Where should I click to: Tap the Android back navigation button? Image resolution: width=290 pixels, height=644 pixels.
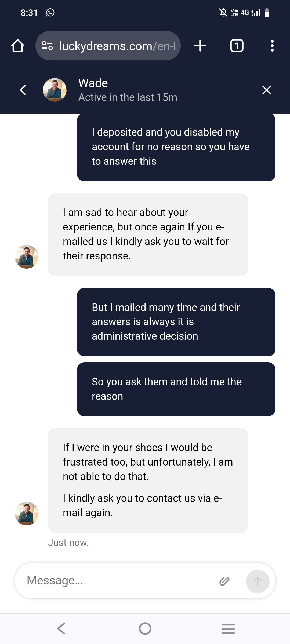(x=61, y=628)
